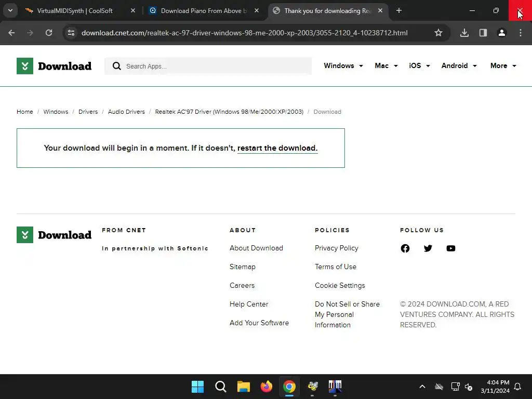Open Careers link

242,285
